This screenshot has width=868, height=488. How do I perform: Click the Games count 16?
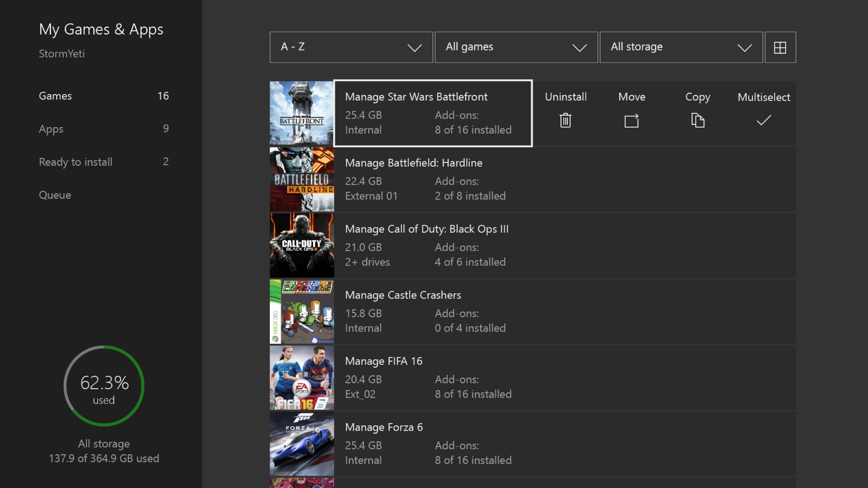(x=163, y=96)
